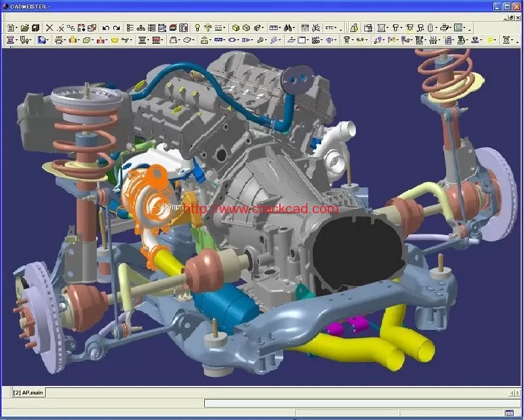524x420 pixels.
Task: Click the Save disk icon
Action: 35,28
